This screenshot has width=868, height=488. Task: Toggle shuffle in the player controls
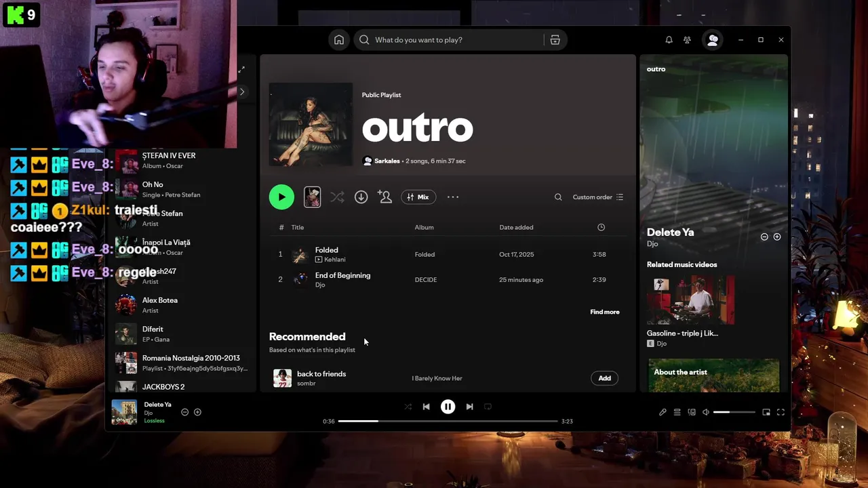click(x=408, y=407)
